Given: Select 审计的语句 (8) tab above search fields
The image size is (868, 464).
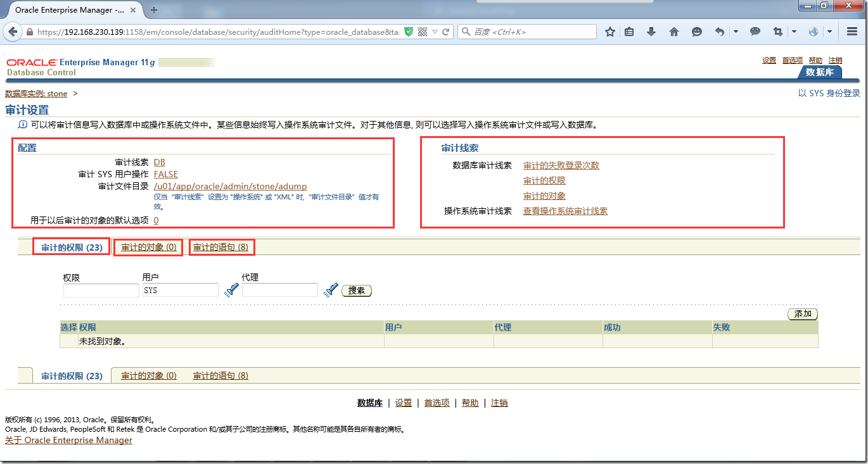Looking at the screenshot, I should (x=220, y=247).
